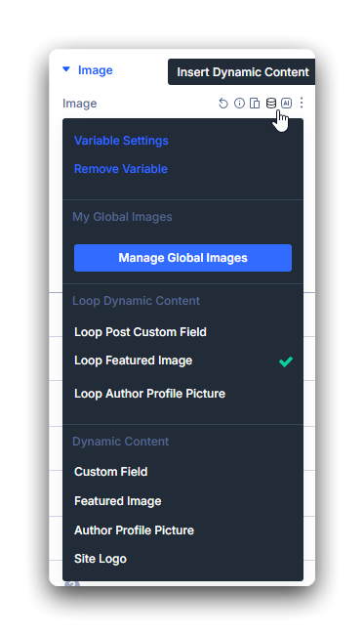Open the three-dot more options menu
The image size is (364, 635).
[x=302, y=103]
